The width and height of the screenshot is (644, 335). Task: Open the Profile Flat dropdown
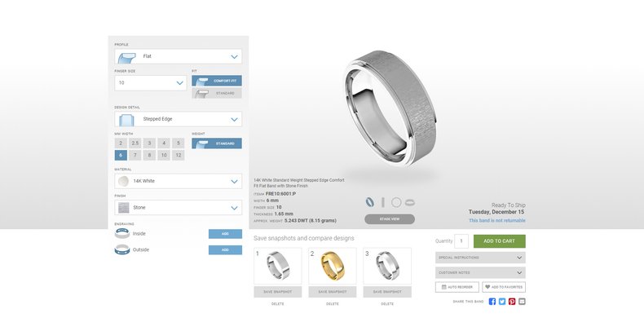point(179,56)
